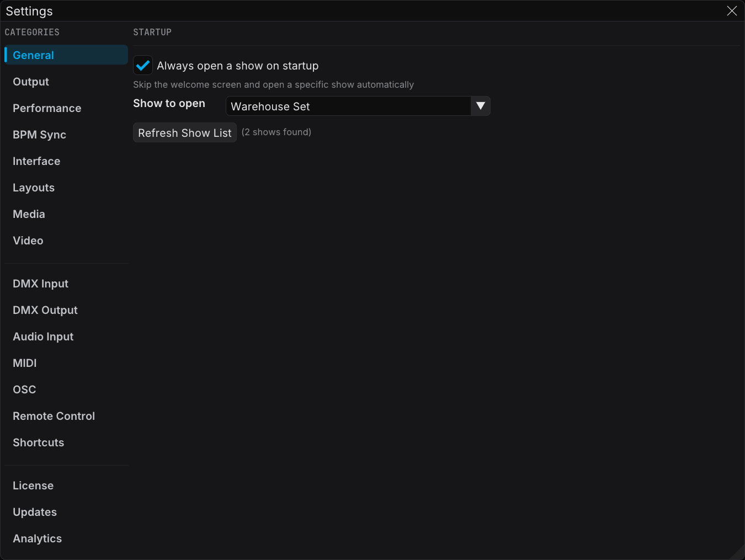Select the OSC category
The height and width of the screenshot is (560, 745).
[66, 390]
